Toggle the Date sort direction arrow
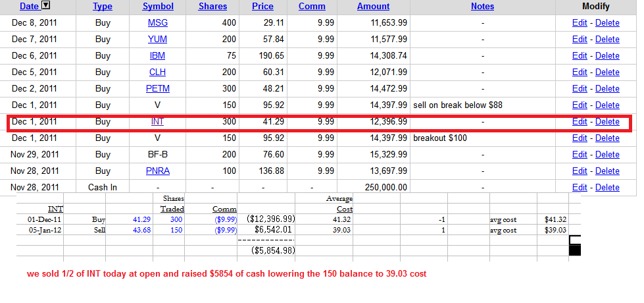644x303 pixels. click(x=47, y=6)
